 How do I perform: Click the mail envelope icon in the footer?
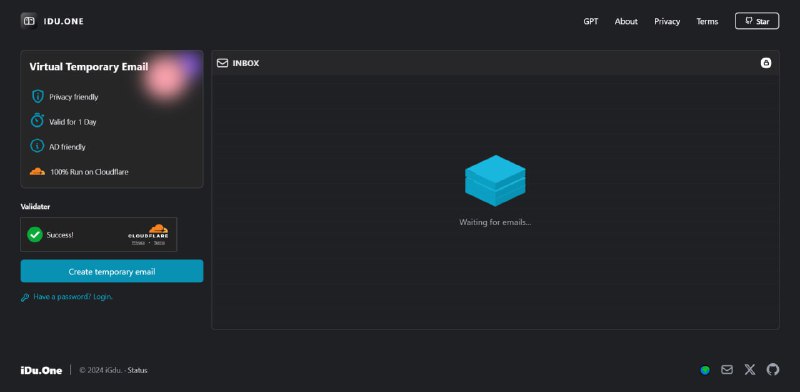pos(727,370)
